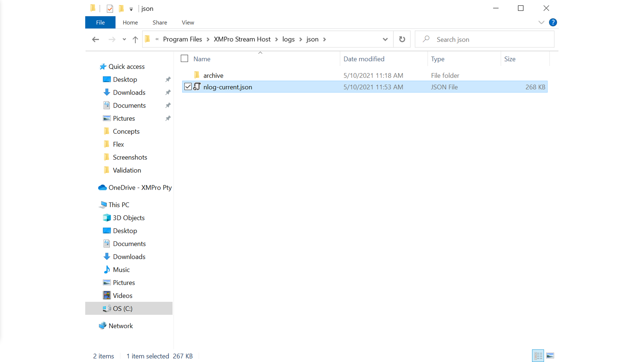Switch to the View ribbon tab

point(187,22)
